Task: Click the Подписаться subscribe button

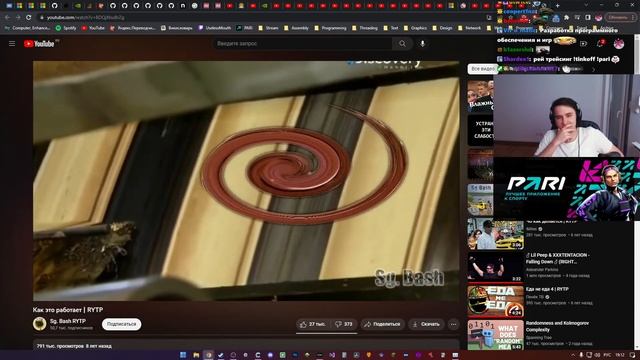Action: [x=122, y=324]
